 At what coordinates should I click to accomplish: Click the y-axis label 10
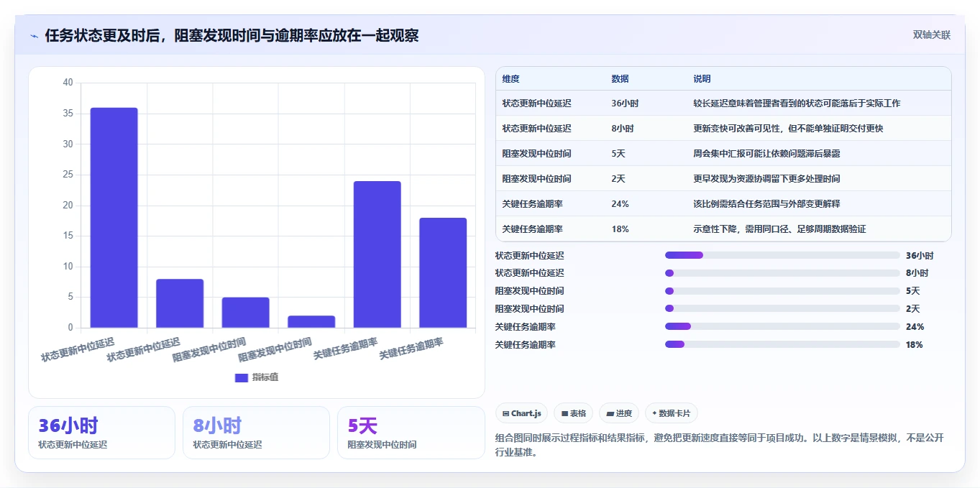(68, 267)
